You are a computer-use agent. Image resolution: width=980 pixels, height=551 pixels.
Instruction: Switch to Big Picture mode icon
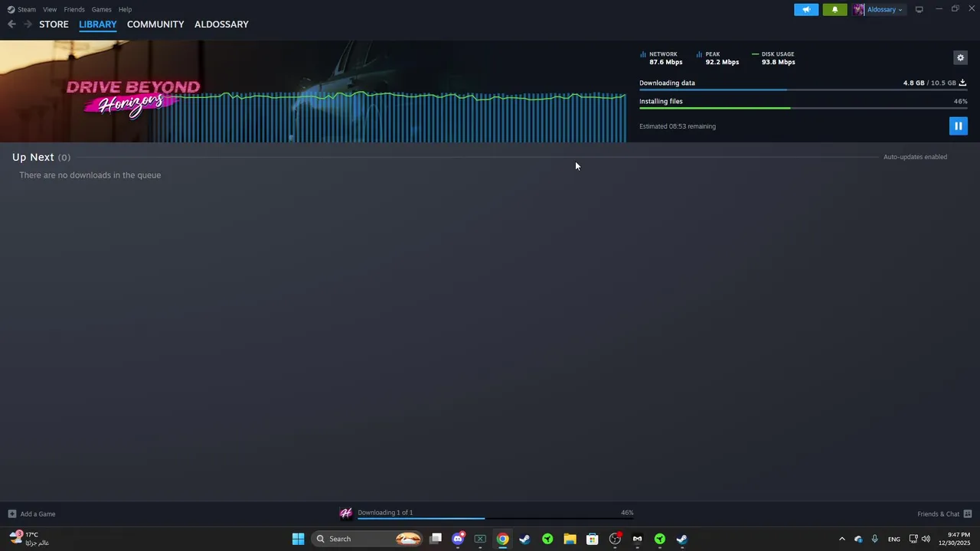click(x=919, y=9)
